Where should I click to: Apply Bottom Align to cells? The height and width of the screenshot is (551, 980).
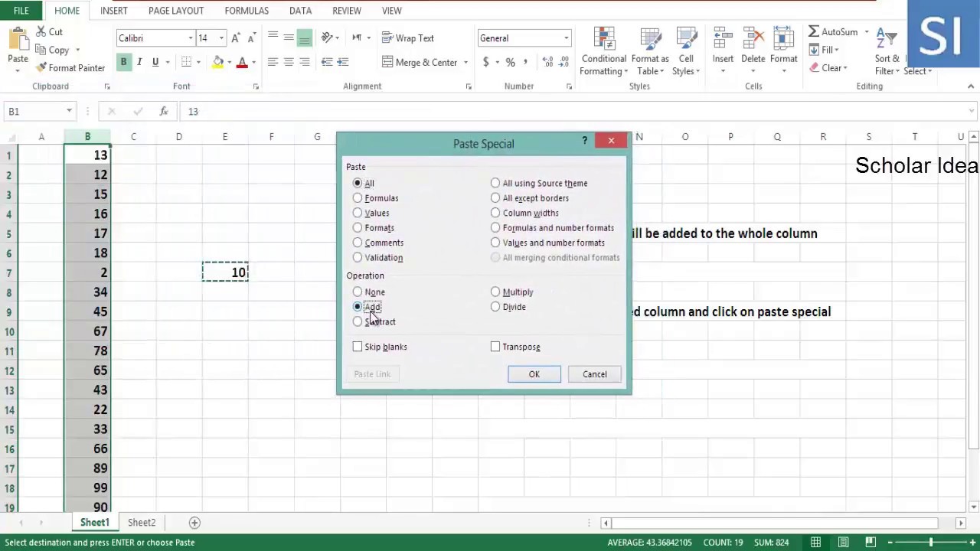pos(305,37)
